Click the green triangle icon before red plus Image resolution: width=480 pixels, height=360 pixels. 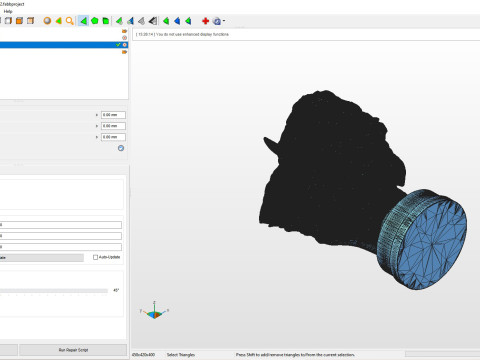(188, 21)
